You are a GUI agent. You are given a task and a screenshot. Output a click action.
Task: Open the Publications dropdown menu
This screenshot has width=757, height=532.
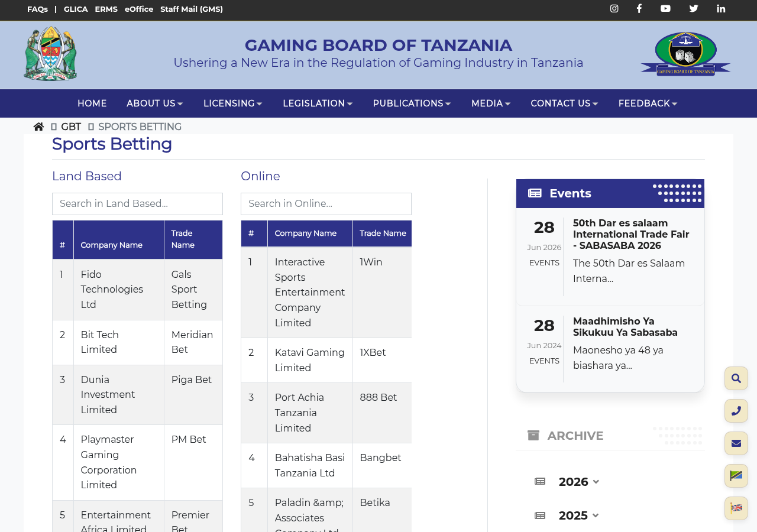(x=412, y=103)
